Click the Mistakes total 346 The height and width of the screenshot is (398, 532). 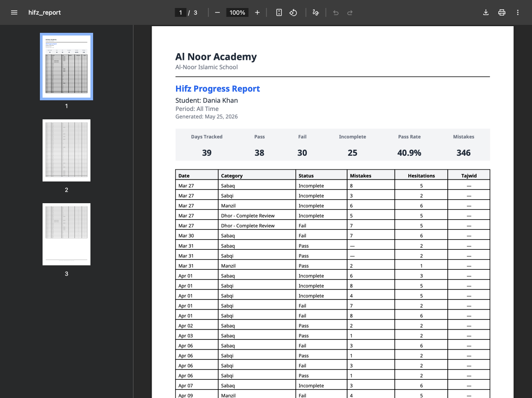(463, 153)
